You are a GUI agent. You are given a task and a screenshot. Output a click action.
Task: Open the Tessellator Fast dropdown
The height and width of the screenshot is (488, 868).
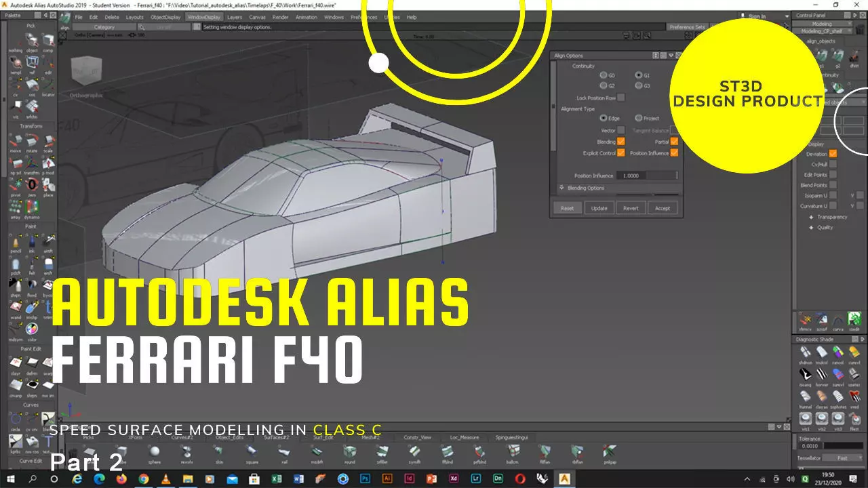pos(842,458)
